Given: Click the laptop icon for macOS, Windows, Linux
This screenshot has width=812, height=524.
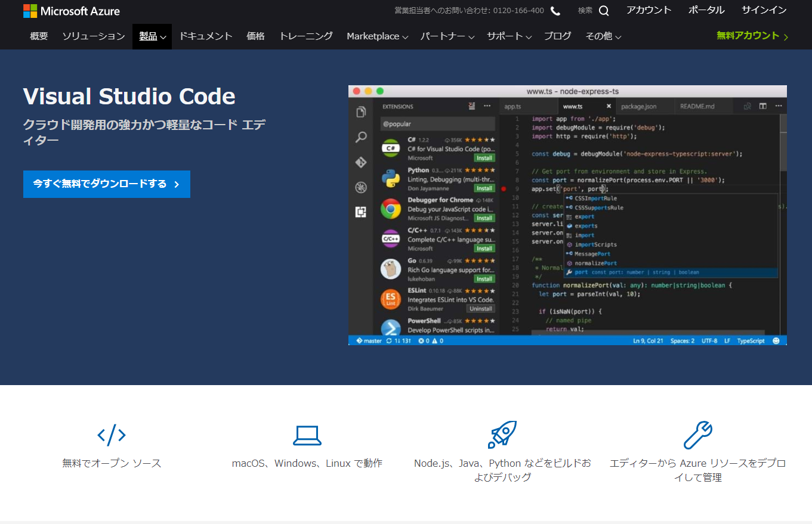Looking at the screenshot, I should [307, 435].
